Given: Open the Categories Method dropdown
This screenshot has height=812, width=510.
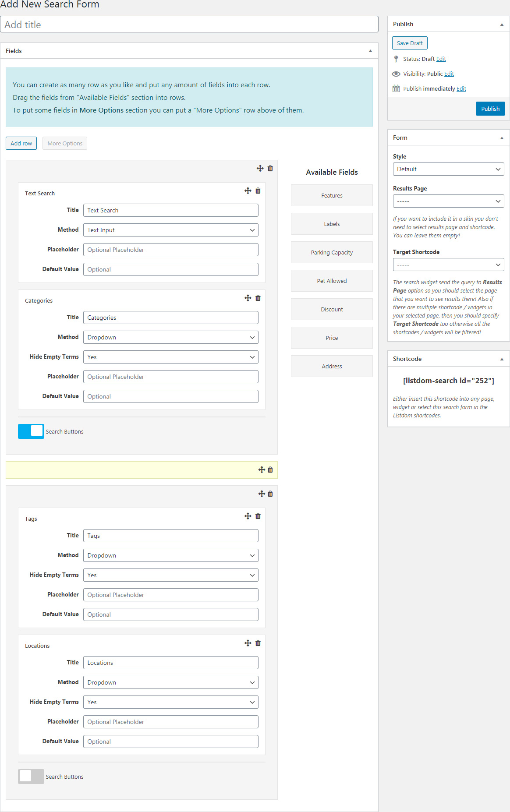Looking at the screenshot, I should [x=171, y=337].
